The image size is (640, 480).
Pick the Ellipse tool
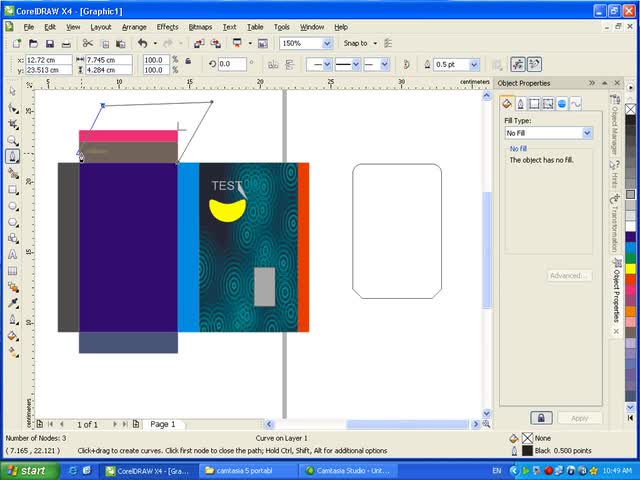(x=13, y=205)
